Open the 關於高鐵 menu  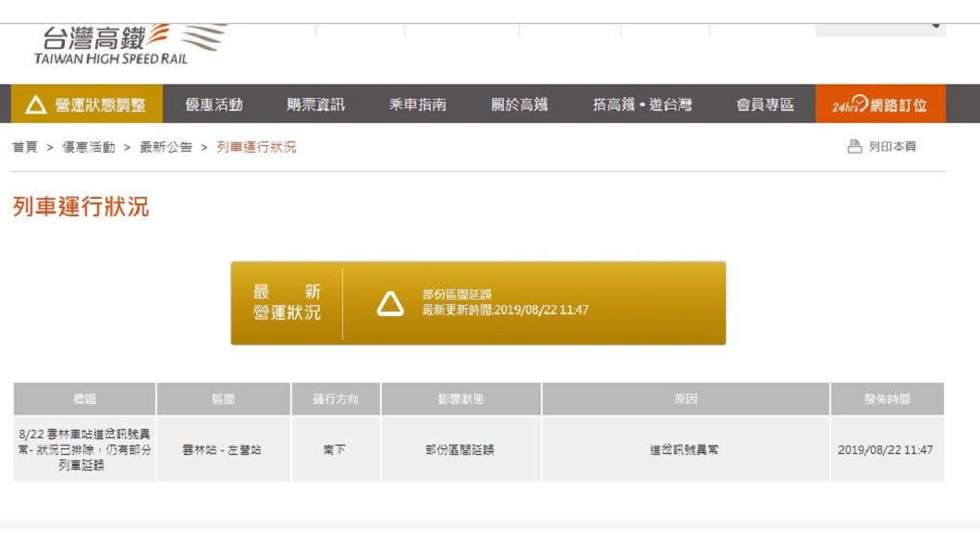coord(520,104)
